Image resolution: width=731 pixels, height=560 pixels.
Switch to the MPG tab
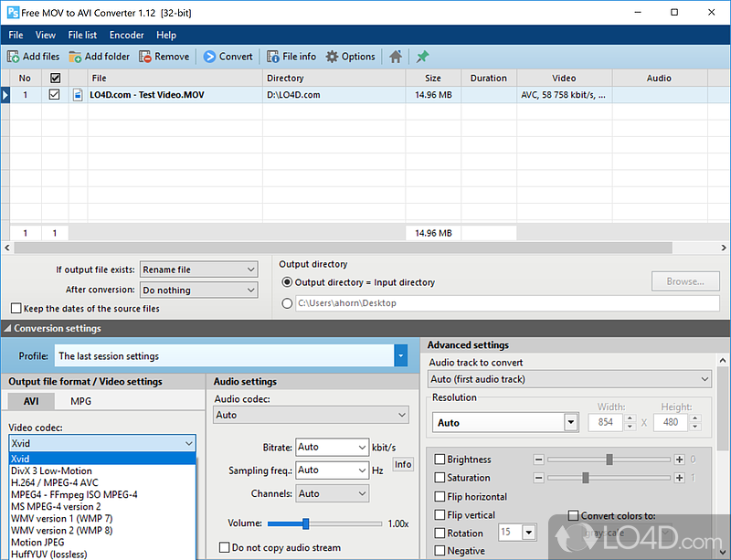tap(80, 401)
